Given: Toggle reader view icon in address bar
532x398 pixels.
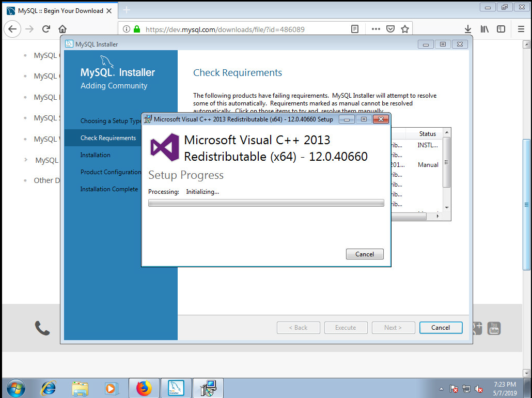Looking at the screenshot, I should click(x=355, y=29).
